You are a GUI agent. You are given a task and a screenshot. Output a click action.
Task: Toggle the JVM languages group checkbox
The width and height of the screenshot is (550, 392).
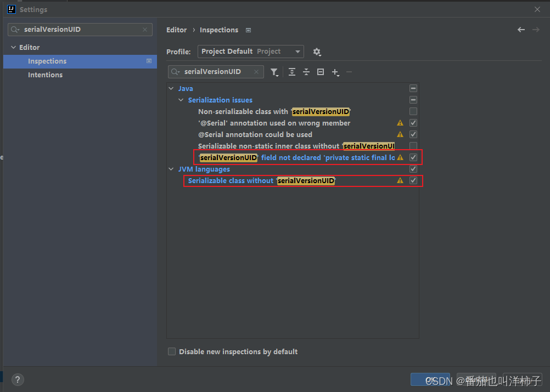pyautogui.click(x=413, y=169)
